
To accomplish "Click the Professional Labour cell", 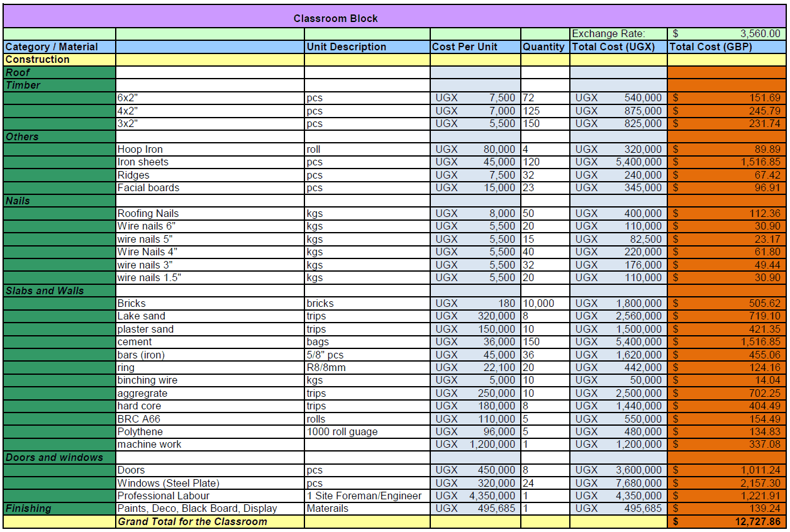I will tap(210, 496).
